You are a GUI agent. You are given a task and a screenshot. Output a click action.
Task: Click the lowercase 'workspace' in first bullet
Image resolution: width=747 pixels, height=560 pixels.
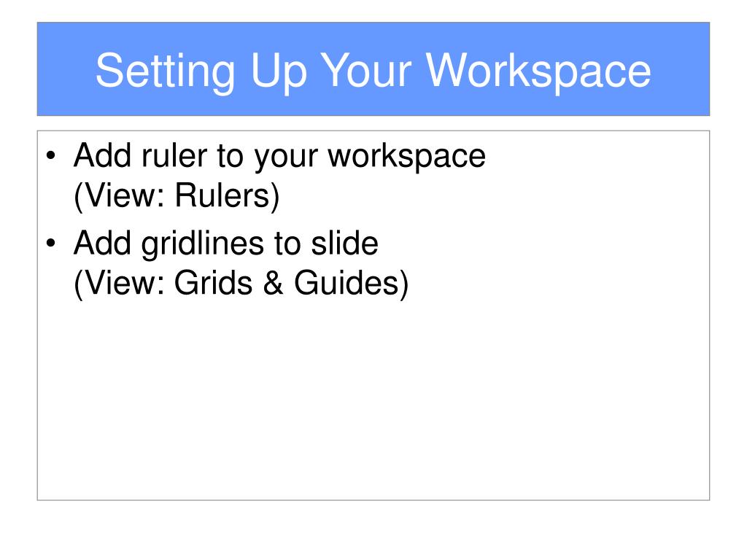click(x=407, y=157)
